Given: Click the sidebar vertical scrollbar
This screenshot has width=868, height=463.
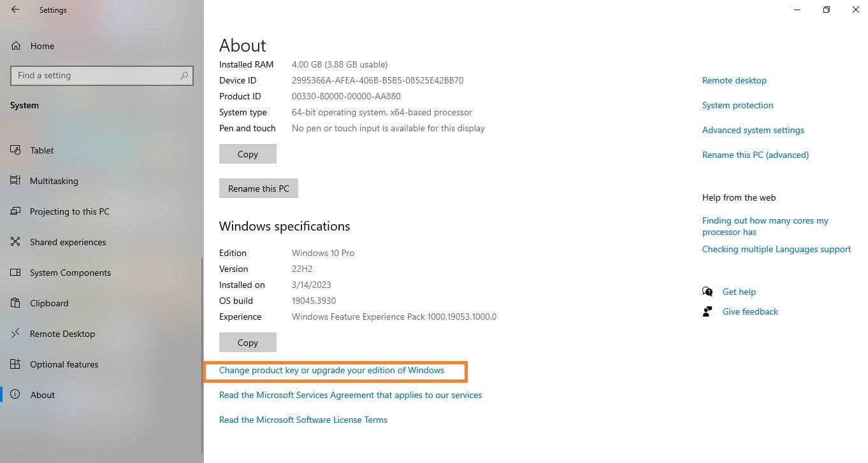Looking at the screenshot, I should tap(202, 350).
